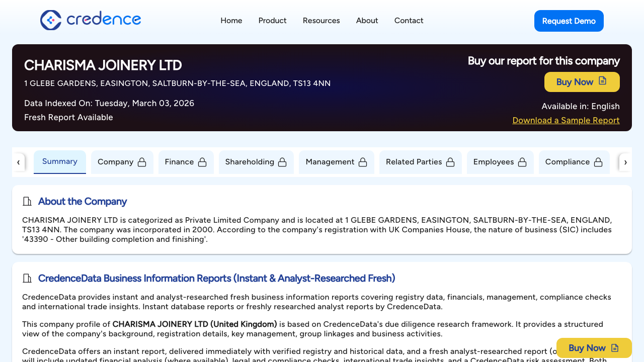Open the Resources menu item
This screenshot has height=362, width=644.
pos(321,21)
